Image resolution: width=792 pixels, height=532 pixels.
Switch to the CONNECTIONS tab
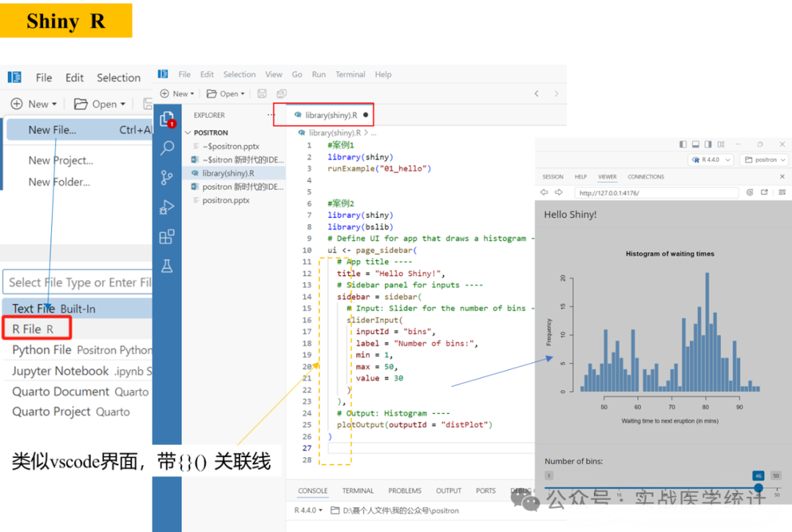coord(645,176)
